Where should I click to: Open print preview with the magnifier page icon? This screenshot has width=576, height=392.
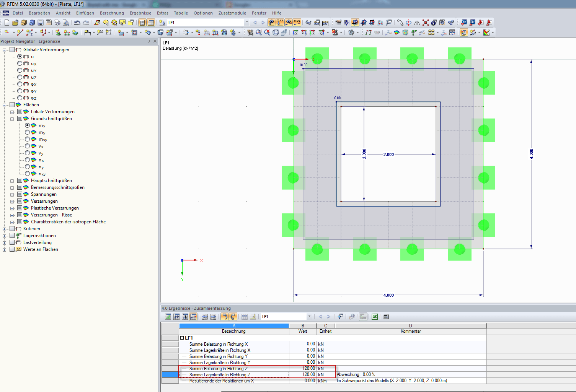(66, 23)
